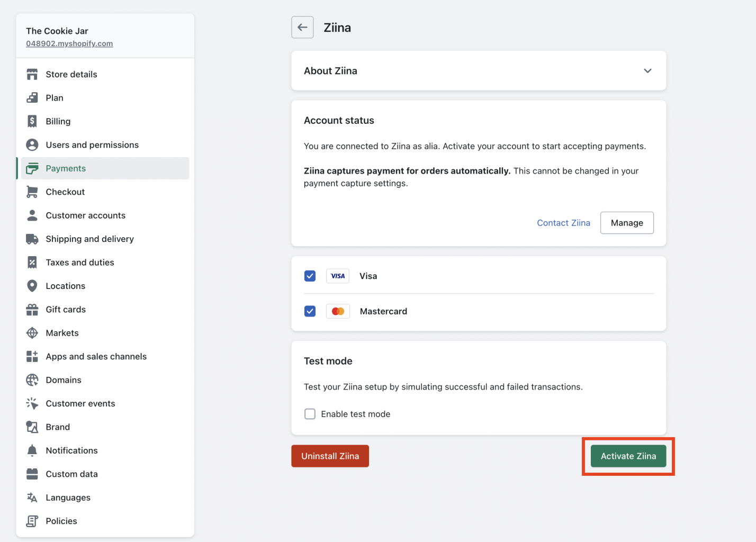The image size is (756, 542).
Task: Click The Cookie Jar store name
Action: coord(57,31)
